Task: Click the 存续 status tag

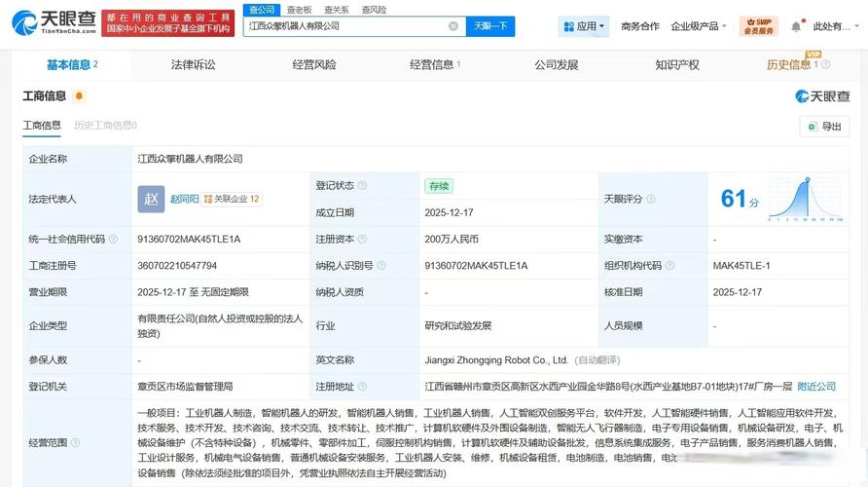Action: (x=439, y=186)
